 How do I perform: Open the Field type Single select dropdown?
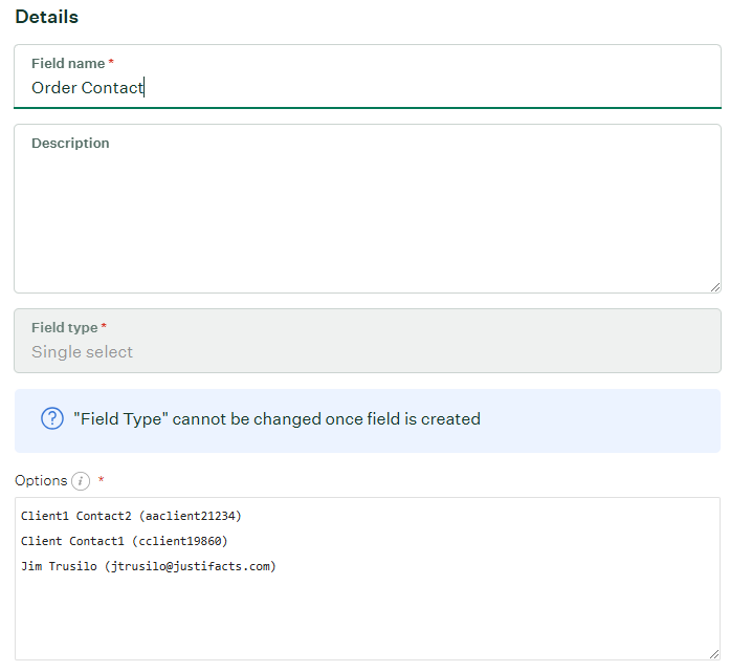367,340
